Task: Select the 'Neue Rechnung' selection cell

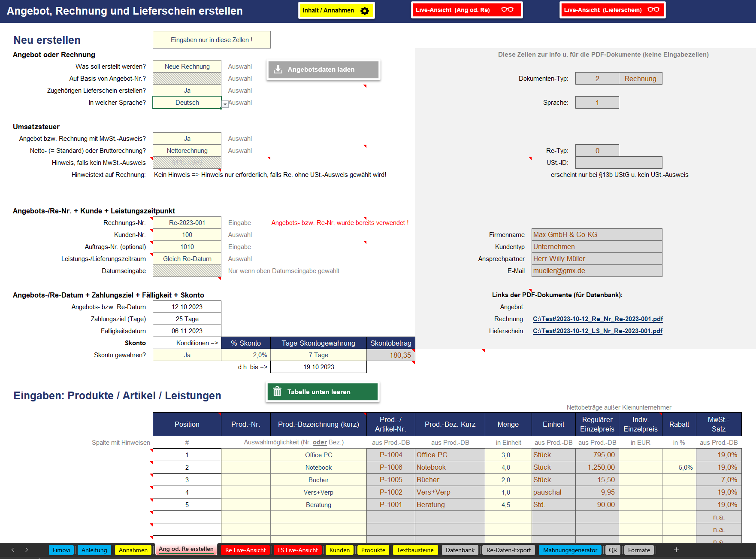Action: pos(187,67)
